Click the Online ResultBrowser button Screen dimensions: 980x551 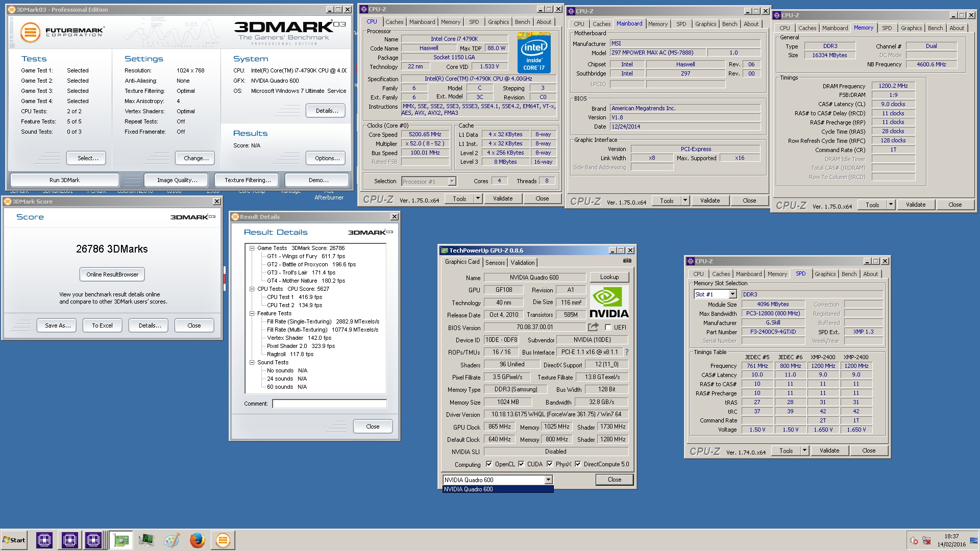(112, 274)
